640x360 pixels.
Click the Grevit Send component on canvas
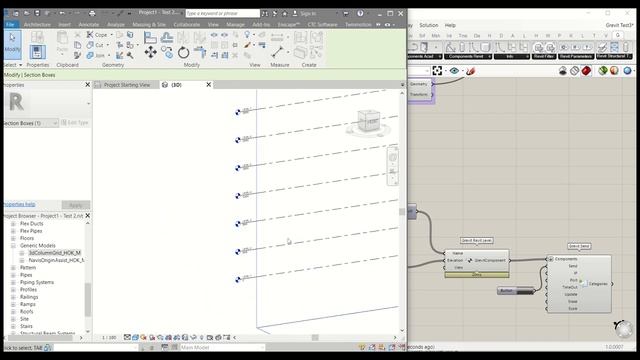click(x=579, y=284)
